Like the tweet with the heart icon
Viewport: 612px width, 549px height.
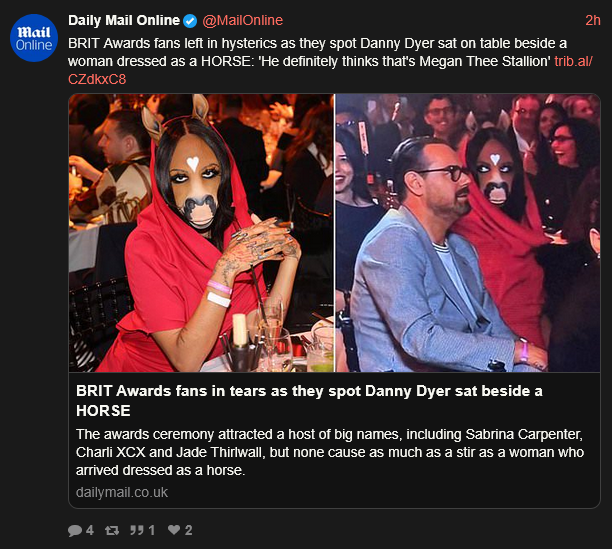click(x=174, y=529)
